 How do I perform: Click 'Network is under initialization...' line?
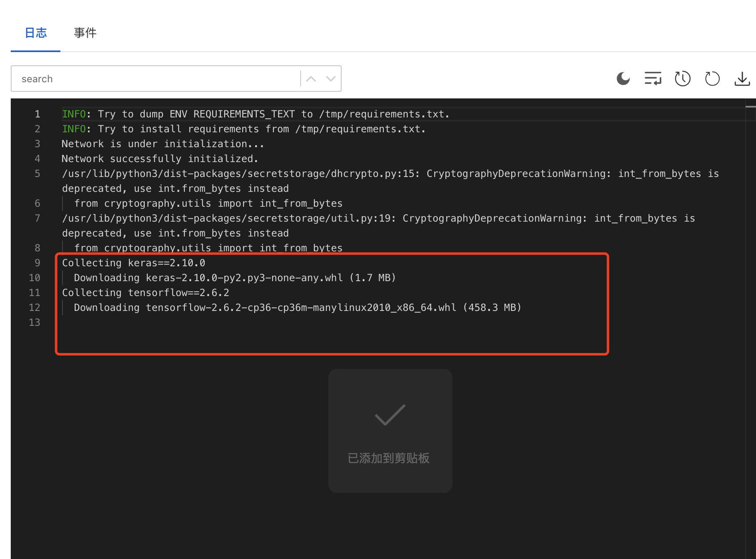tap(163, 144)
